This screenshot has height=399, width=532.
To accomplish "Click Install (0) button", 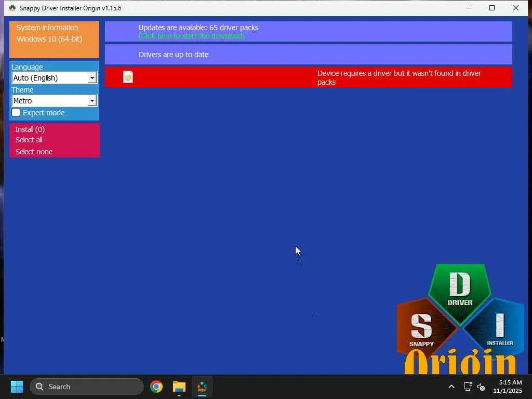I will point(30,129).
